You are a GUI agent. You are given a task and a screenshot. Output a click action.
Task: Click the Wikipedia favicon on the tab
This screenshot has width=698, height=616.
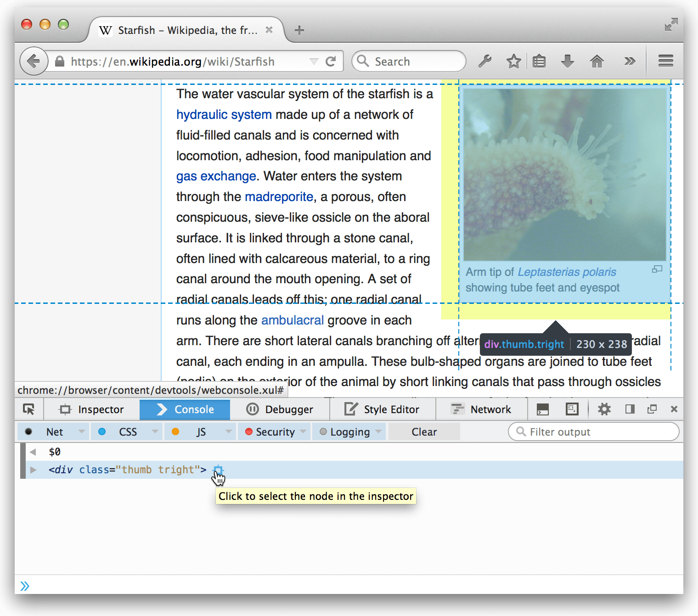[x=106, y=30]
